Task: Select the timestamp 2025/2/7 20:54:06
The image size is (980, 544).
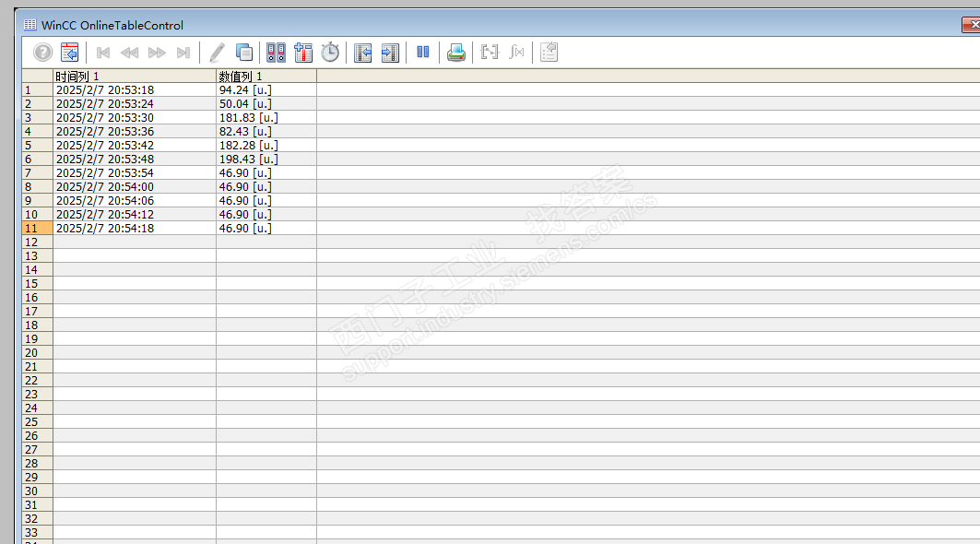Action: [x=105, y=201]
